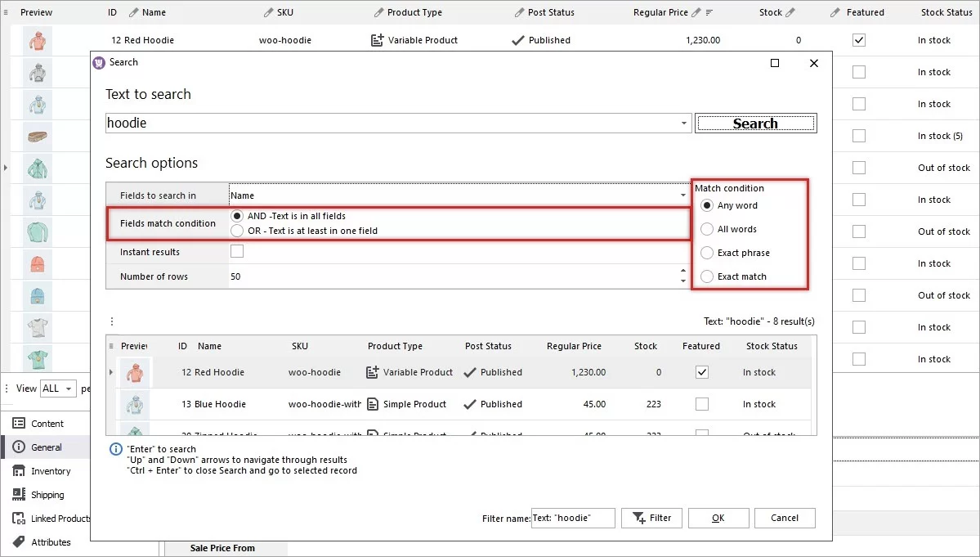
Task: Click the Search button
Action: coord(755,123)
